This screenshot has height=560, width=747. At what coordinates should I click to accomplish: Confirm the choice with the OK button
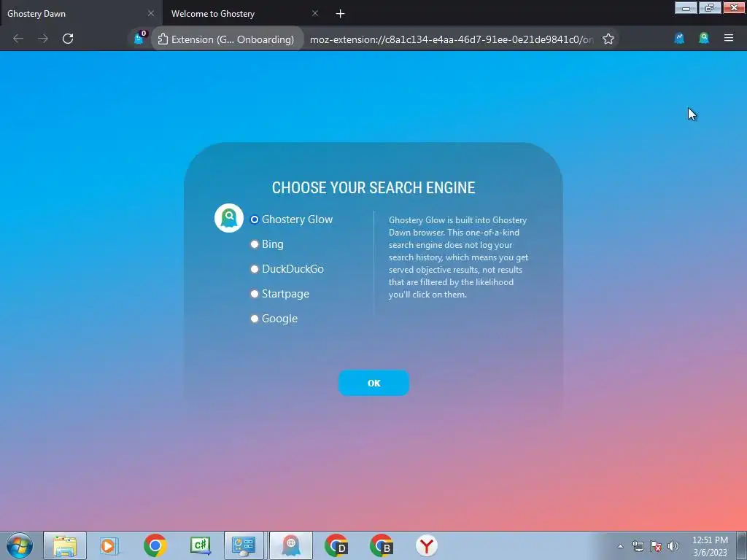[373, 383]
